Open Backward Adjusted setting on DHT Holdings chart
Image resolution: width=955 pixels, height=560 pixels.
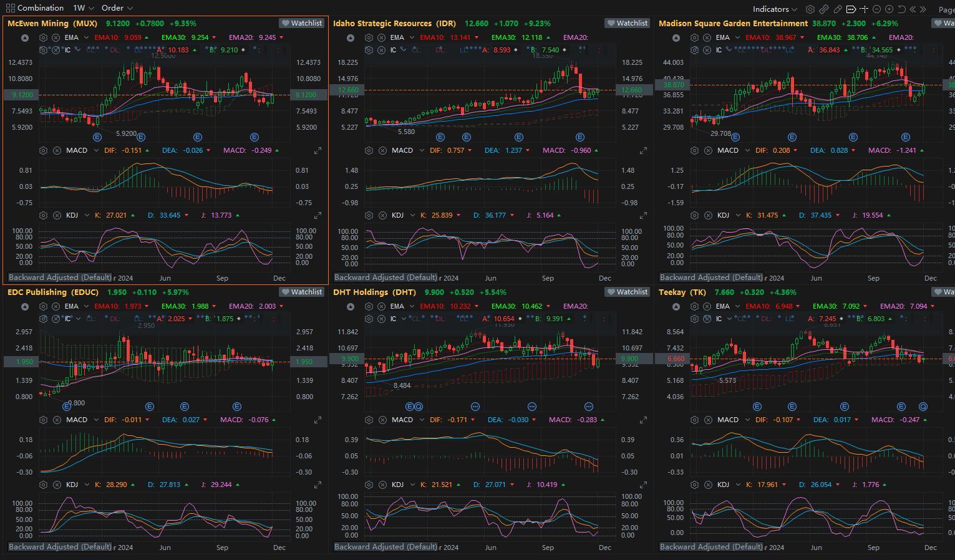pyautogui.click(x=385, y=547)
